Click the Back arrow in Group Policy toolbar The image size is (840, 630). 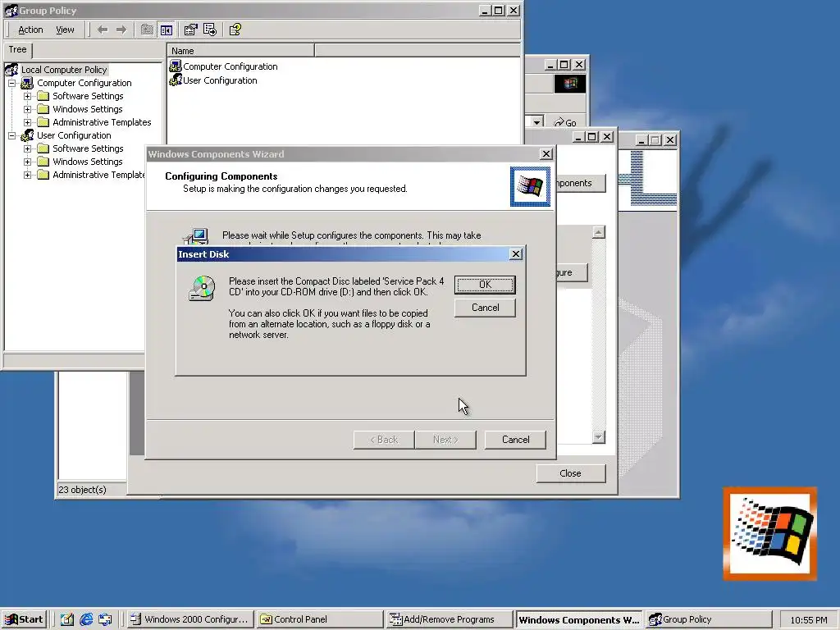click(103, 30)
